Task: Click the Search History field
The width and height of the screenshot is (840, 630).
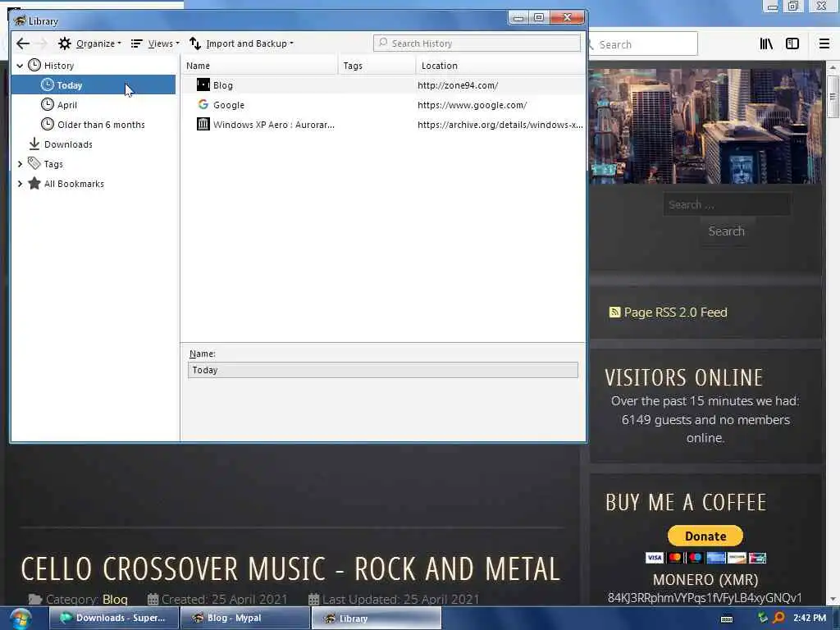Action: pos(477,43)
